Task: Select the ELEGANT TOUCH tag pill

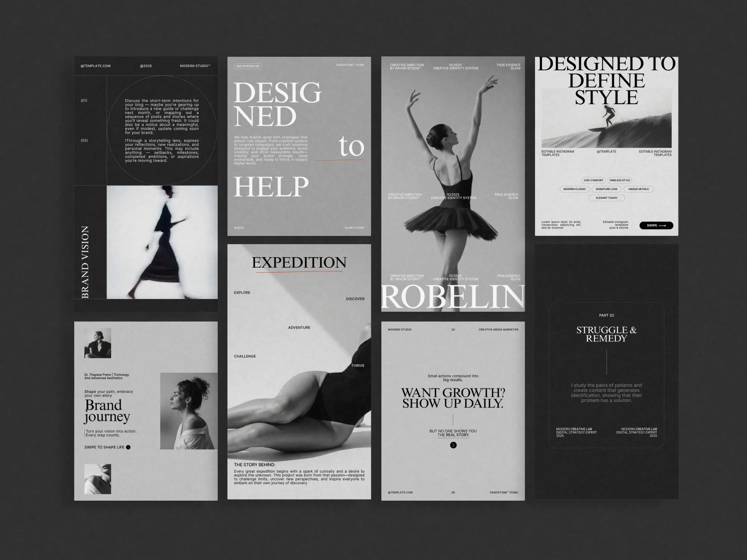Action: tap(607, 198)
